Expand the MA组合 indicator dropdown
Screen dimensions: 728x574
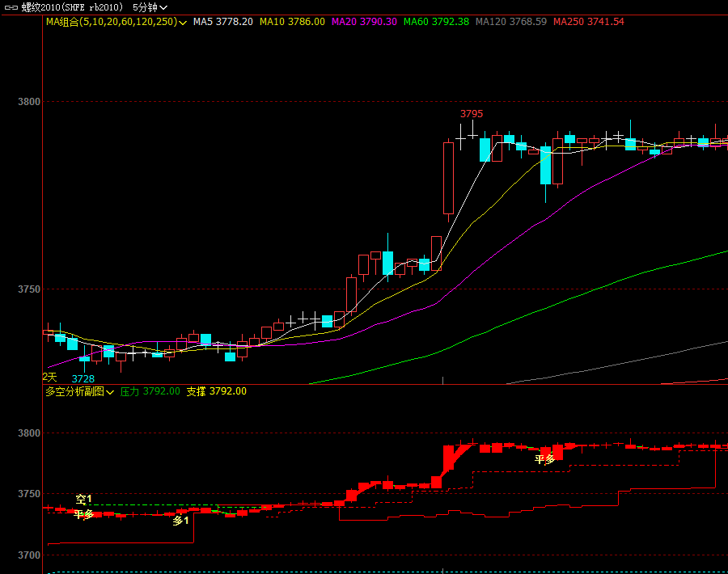point(116,22)
